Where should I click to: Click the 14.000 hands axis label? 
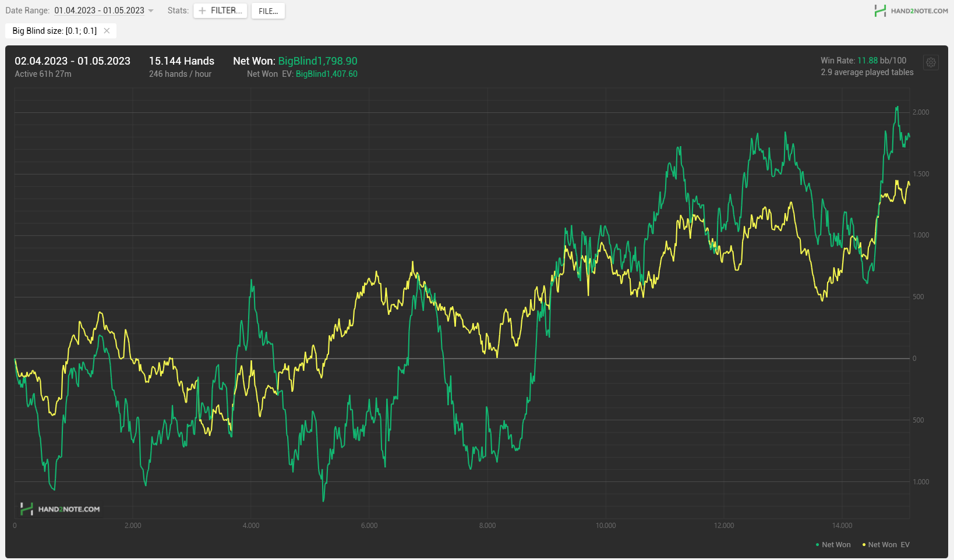842,526
